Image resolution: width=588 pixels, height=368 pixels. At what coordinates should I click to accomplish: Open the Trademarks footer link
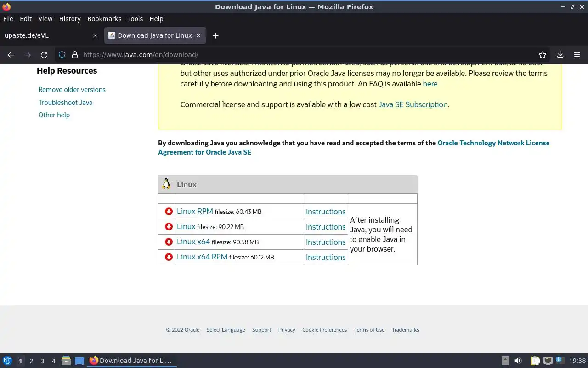406,330
